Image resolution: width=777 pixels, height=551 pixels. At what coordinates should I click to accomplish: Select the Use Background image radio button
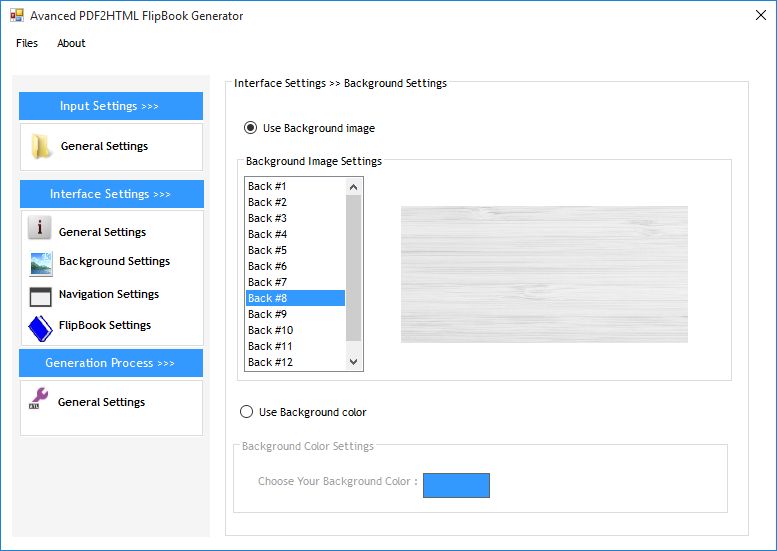coord(250,128)
